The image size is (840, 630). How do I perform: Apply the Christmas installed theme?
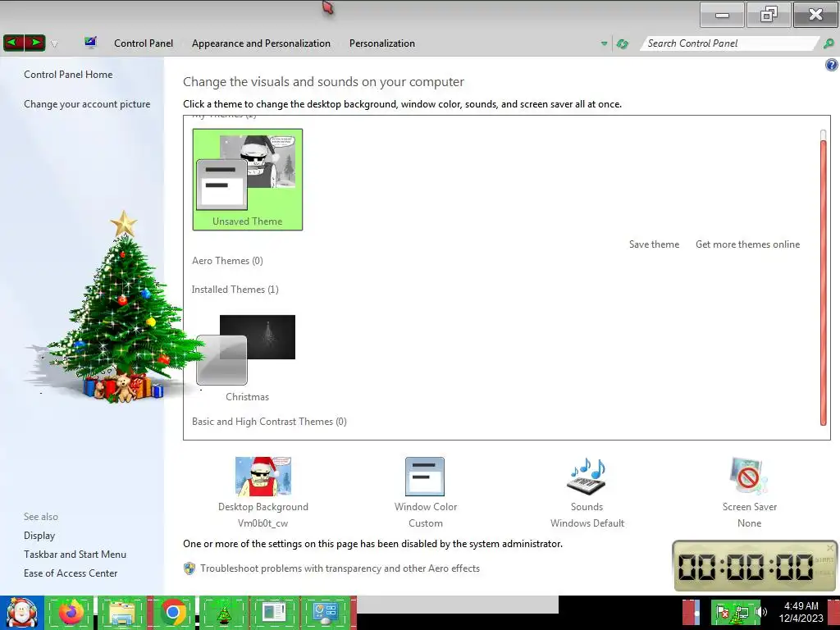(x=246, y=358)
